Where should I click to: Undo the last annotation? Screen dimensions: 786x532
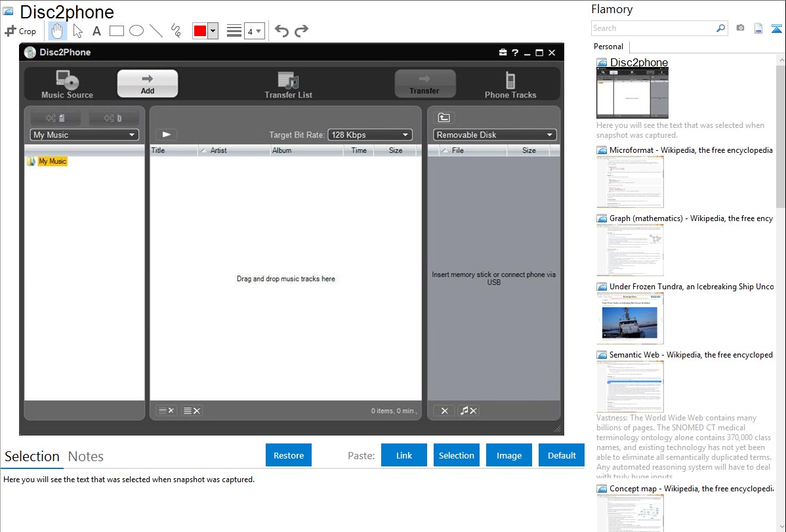[281, 31]
